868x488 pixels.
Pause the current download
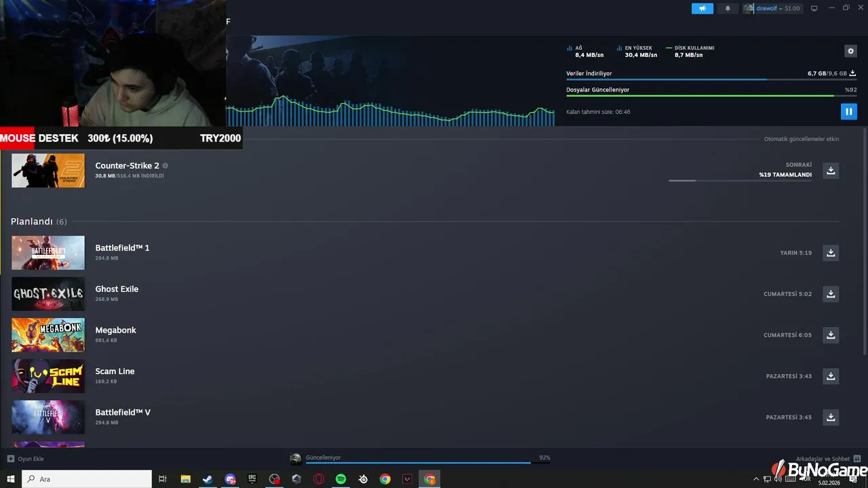(x=848, y=111)
